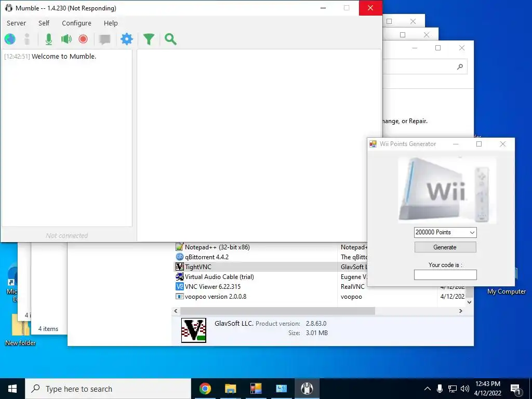The image size is (532, 399).
Task: Click the Your code is text field
Action: pos(445,275)
